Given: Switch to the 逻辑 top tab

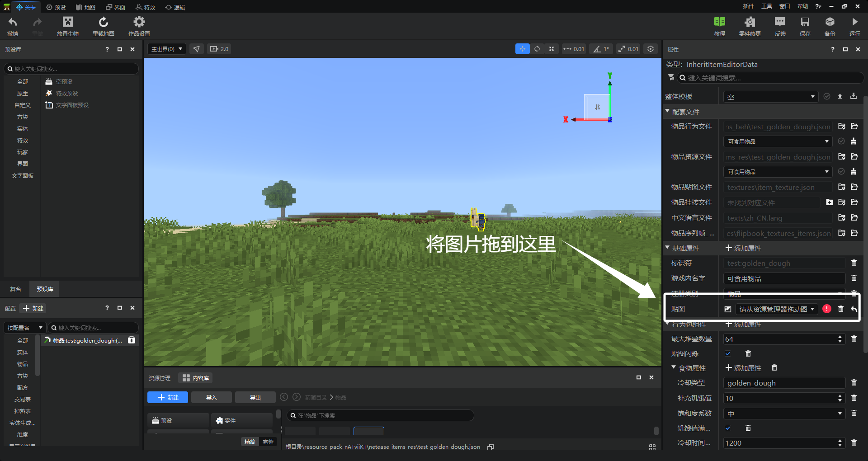Looking at the screenshot, I should tap(175, 7).
